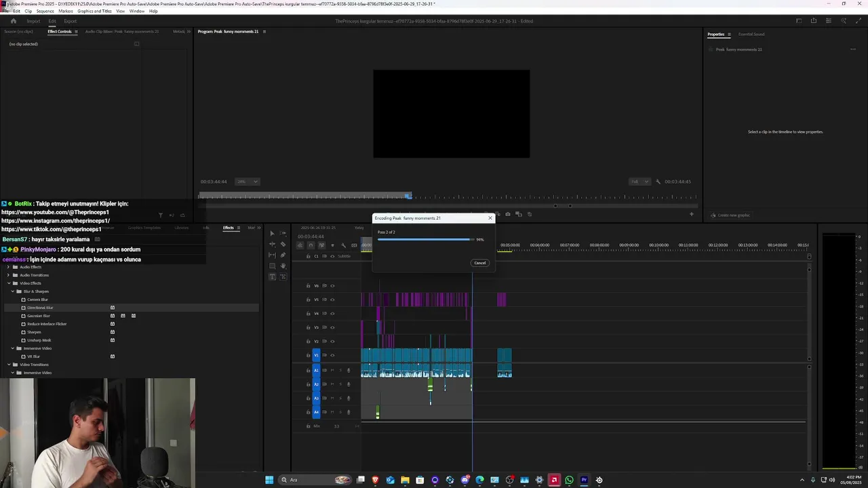This screenshot has height=488, width=868.
Task: Open the Effect Controls tab
Action: pyautogui.click(x=60, y=31)
